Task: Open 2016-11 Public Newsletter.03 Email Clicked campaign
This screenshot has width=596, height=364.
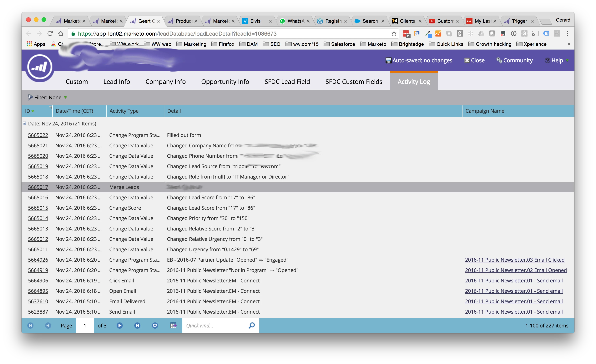Action: click(x=514, y=260)
